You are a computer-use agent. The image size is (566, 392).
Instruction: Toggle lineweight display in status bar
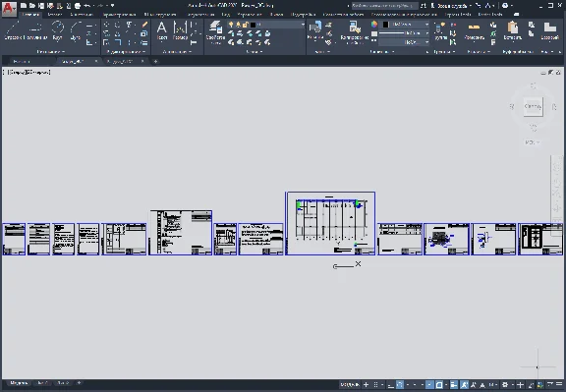pyautogui.click(x=454, y=385)
